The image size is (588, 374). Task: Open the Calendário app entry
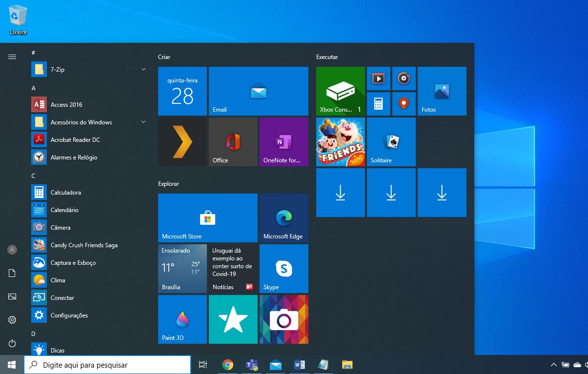click(x=90, y=210)
